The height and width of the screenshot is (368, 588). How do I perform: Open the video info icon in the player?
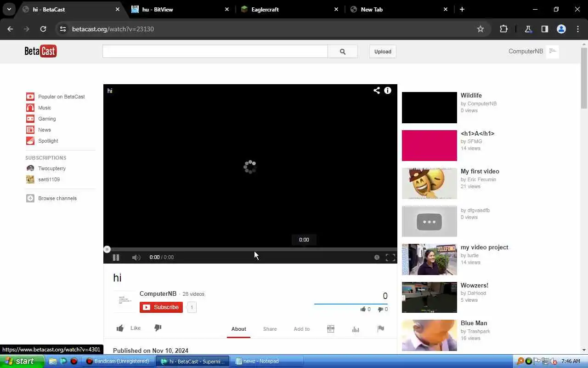click(388, 91)
